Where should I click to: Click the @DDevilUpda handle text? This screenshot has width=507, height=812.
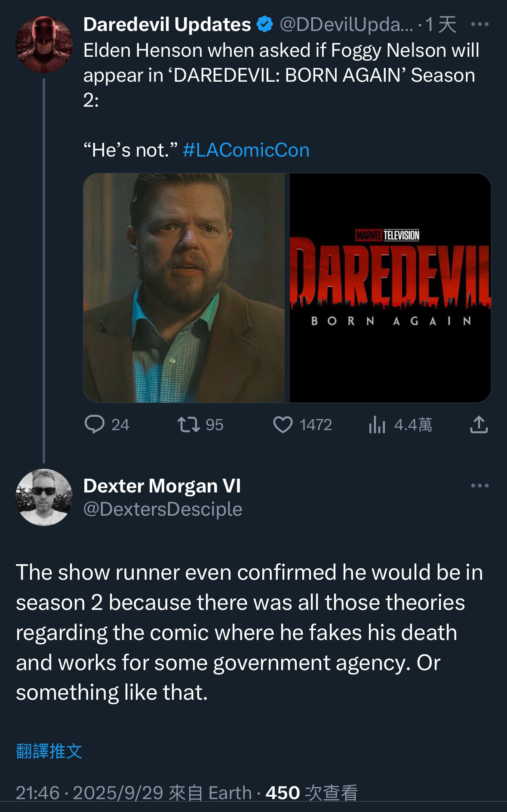[x=346, y=25]
